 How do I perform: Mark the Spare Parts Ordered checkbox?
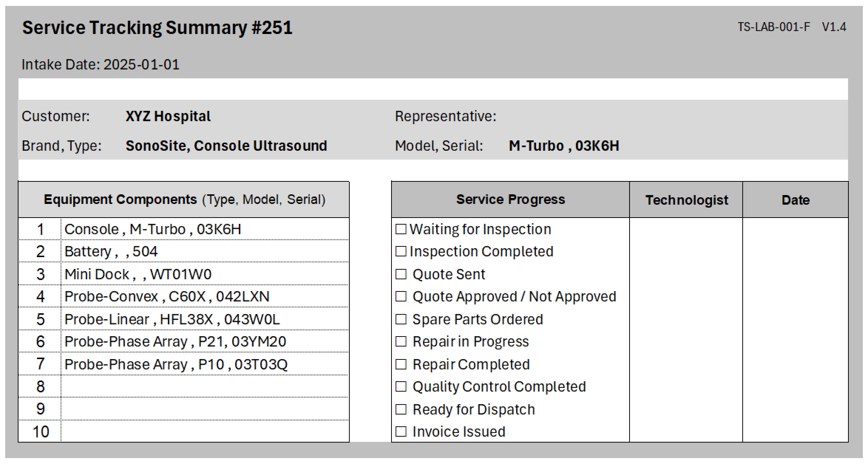401,320
